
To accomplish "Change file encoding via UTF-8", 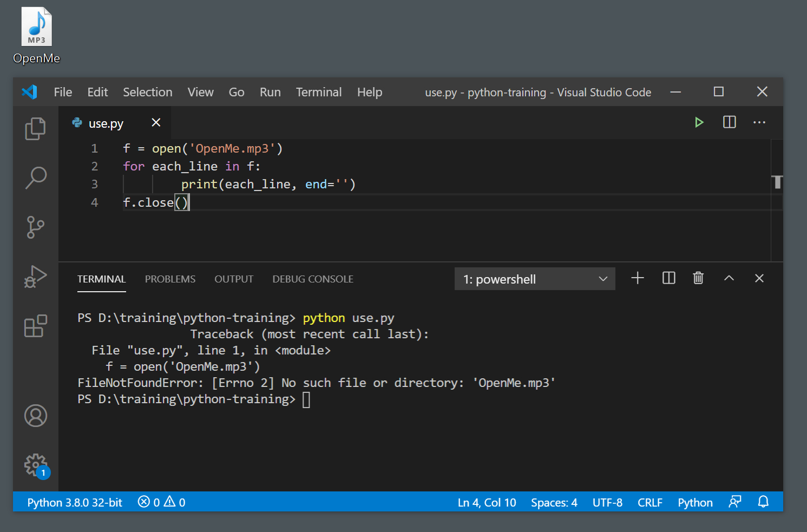I will tap(607, 502).
